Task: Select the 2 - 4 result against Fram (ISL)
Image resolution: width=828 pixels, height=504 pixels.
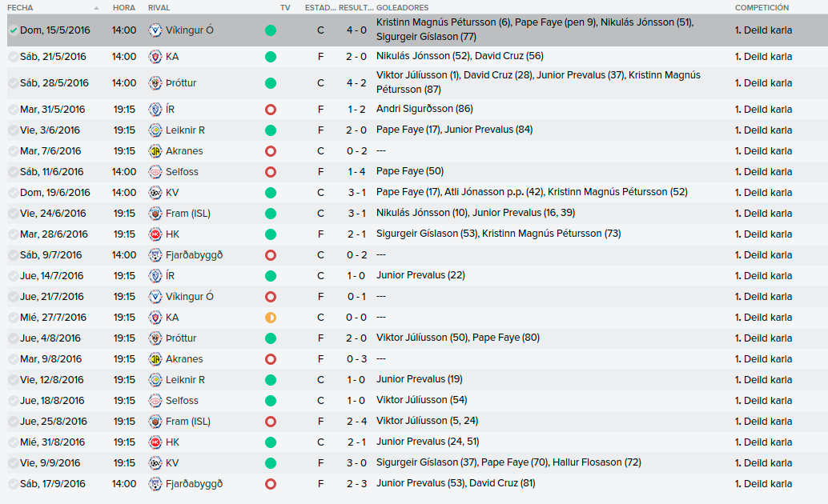Action: point(356,421)
